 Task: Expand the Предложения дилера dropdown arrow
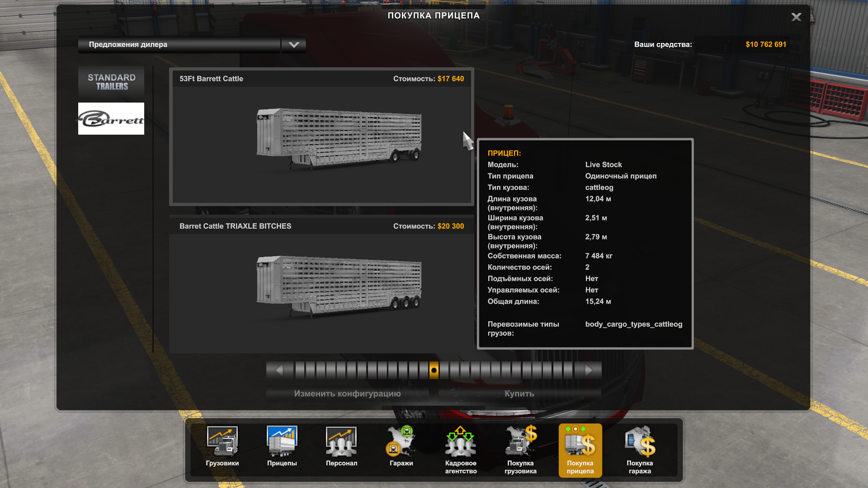[x=294, y=45]
